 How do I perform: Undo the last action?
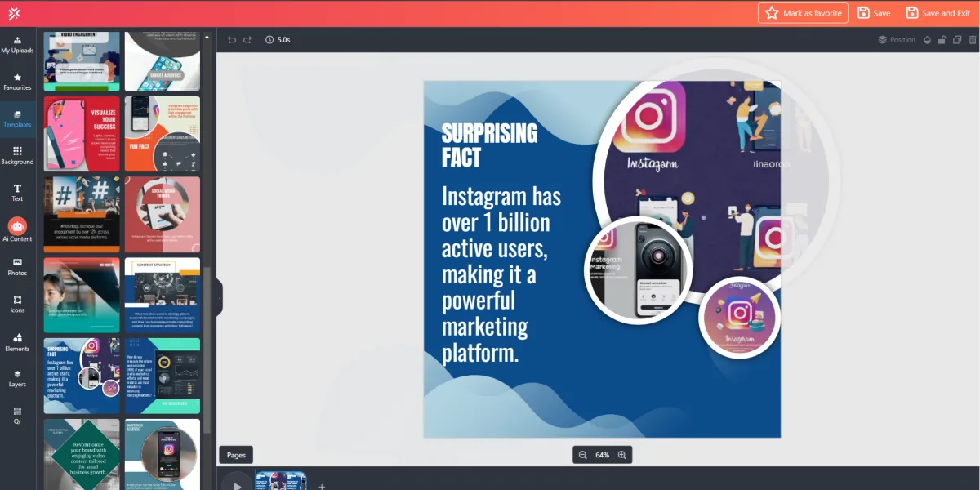(x=232, y=39)
